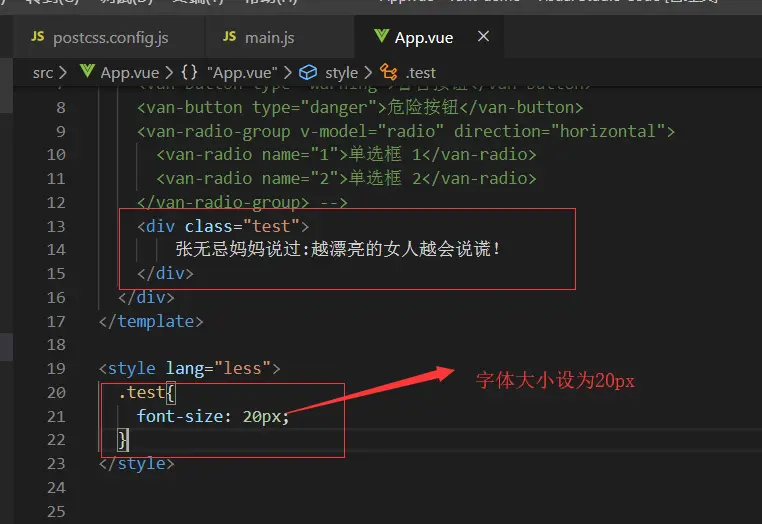Click the van-radio-group opening tag
The width and height of the screenshot is (762, 524).
(x=406, y=131)
